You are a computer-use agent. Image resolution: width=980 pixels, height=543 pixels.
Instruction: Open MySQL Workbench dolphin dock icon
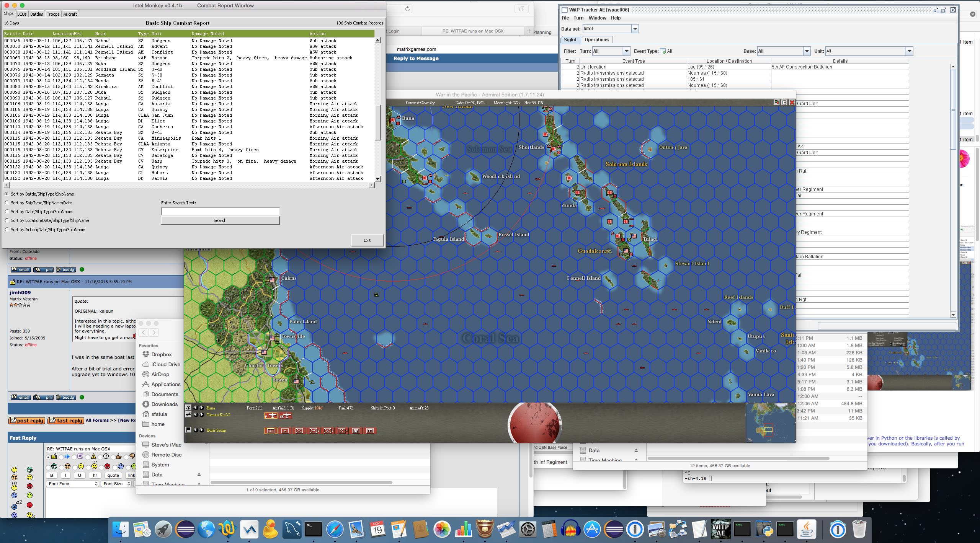pos(292,529)
